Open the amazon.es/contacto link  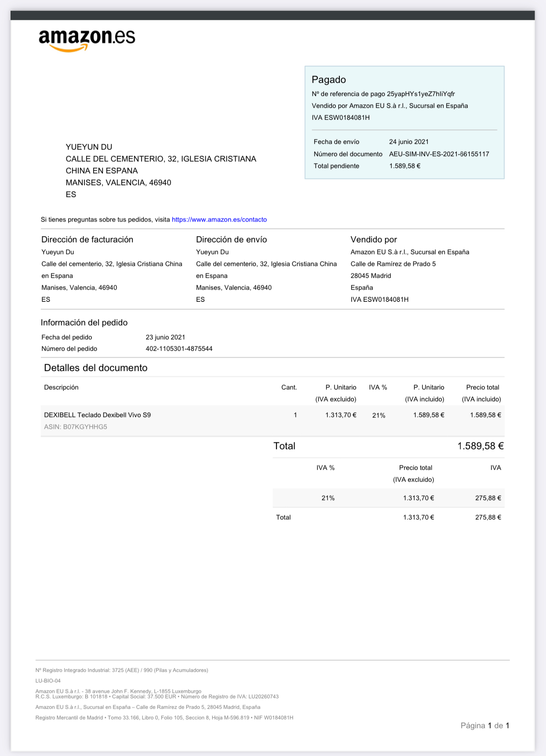point(219,220)
